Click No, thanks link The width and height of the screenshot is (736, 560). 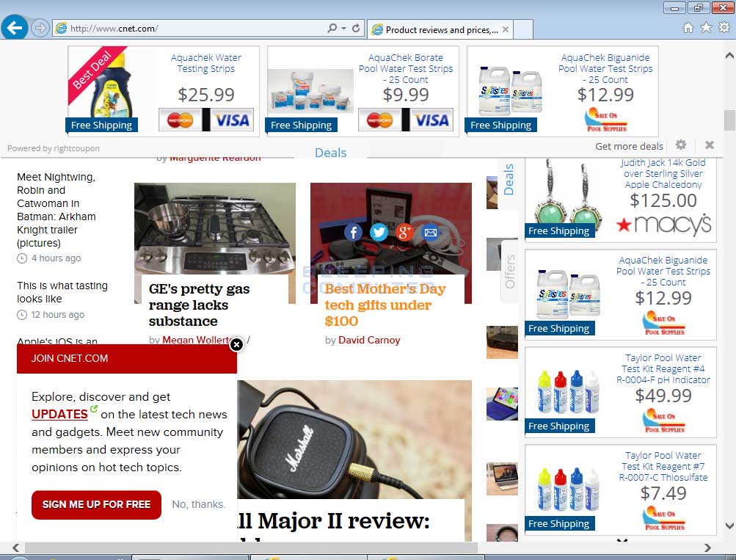click(199, 504)
